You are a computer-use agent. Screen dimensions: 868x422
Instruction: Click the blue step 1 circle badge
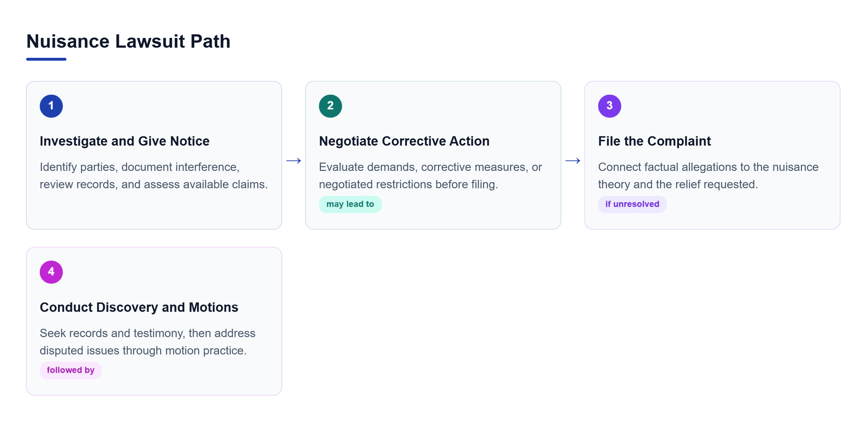(51, 106)
